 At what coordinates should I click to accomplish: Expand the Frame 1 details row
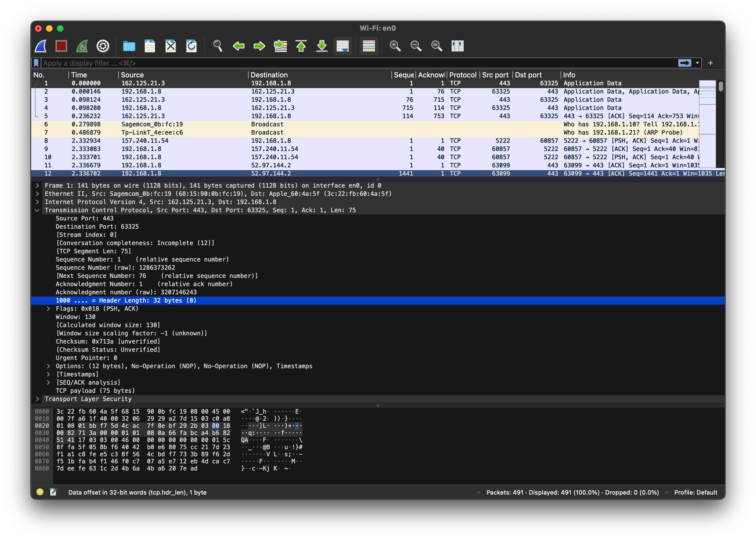tap(37, 185)
